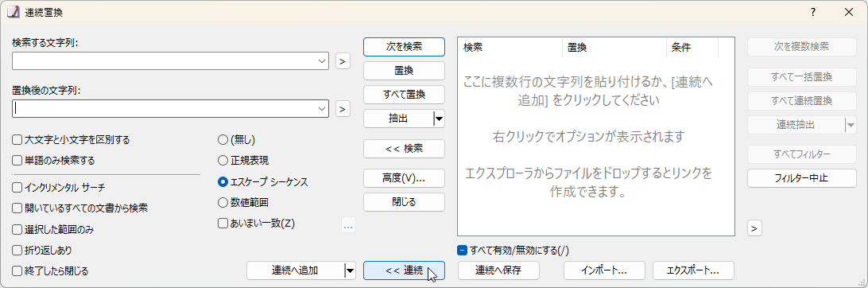The image size is (868, 288).
Task: Click the 抽出 button
Action: pos(398,118)
